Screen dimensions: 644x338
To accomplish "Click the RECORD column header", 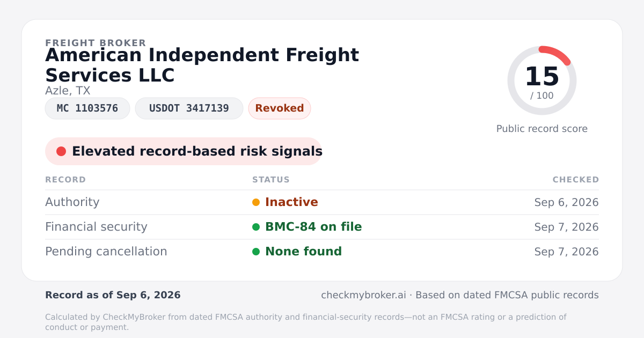I will 65,180.
